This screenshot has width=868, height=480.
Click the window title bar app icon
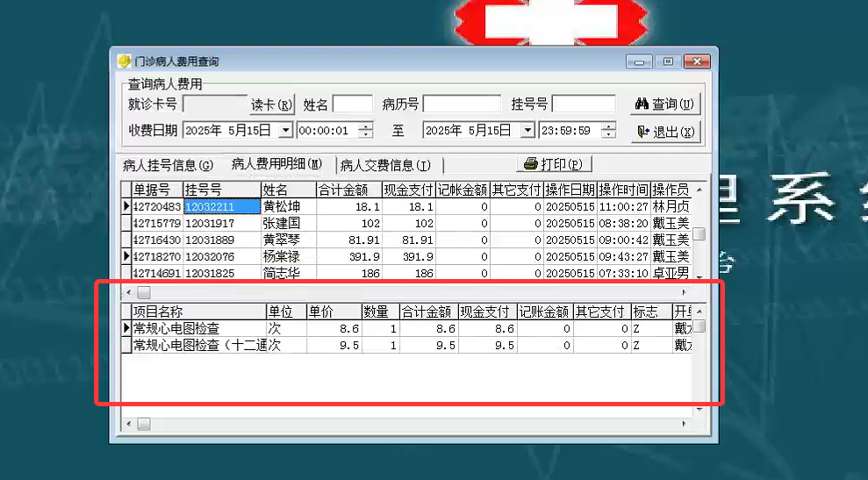(124, 61)
